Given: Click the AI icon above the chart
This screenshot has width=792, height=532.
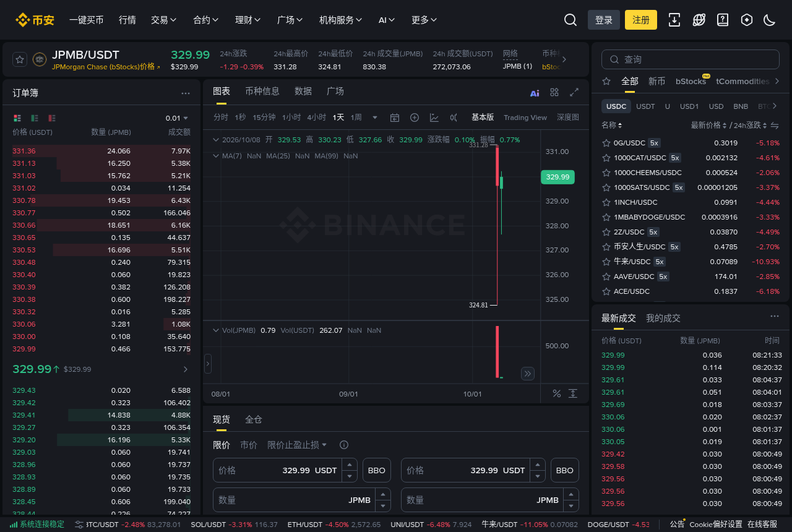Looking at the screenshot, I should (535, 93).
